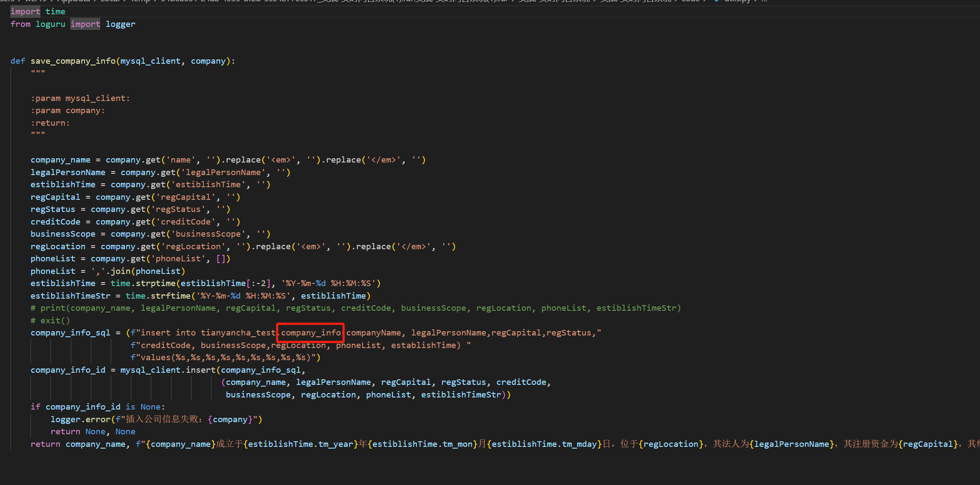Click logger in the loguru import line
The image size is (980, 485).
[x=120, y=24]
